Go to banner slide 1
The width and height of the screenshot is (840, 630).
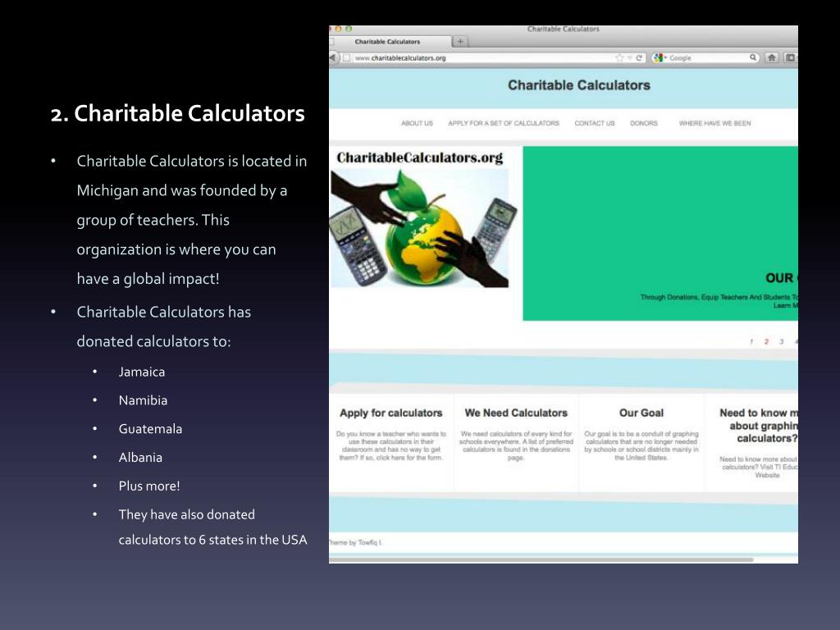pos(751,342)
